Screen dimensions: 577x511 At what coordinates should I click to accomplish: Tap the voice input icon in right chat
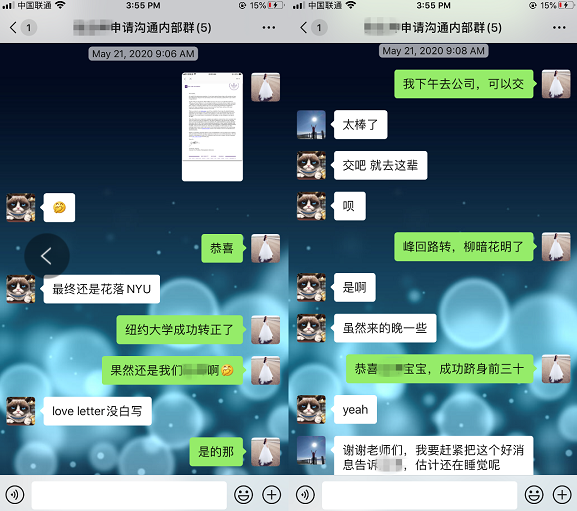point(305,495)
